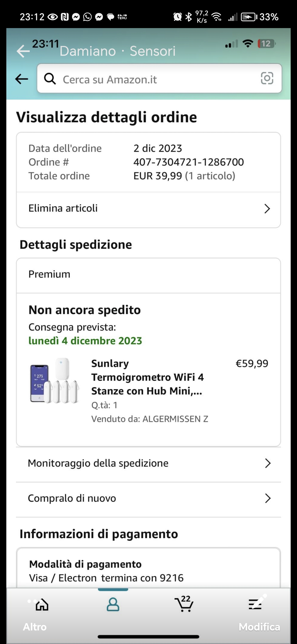The width and height of the screenshot is (297, 644).
Task: Expand Compralo di nuovo chevron
Action: [268, 498]
